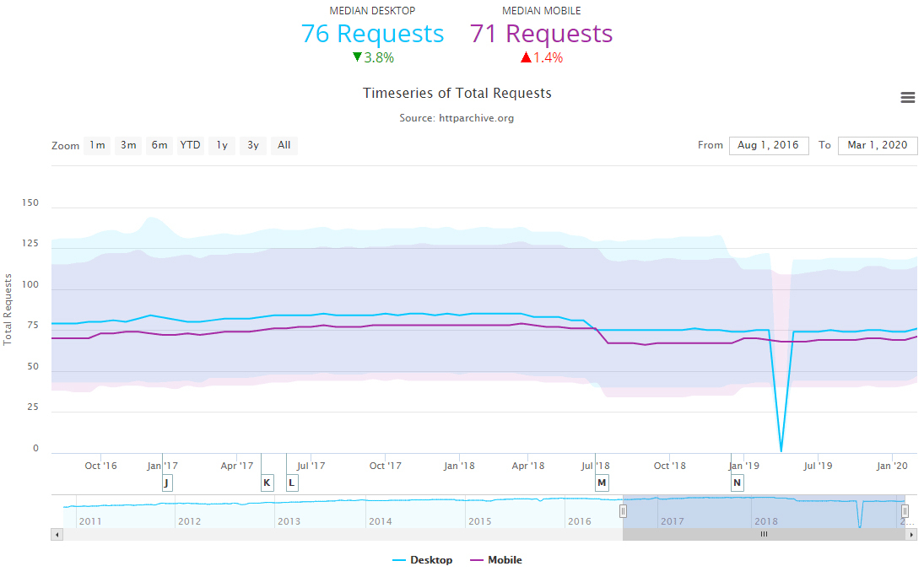Image resolution: width=924 pixels, height=577 pixels.
Task: Show All data range
Action: (x=284, y=145)
